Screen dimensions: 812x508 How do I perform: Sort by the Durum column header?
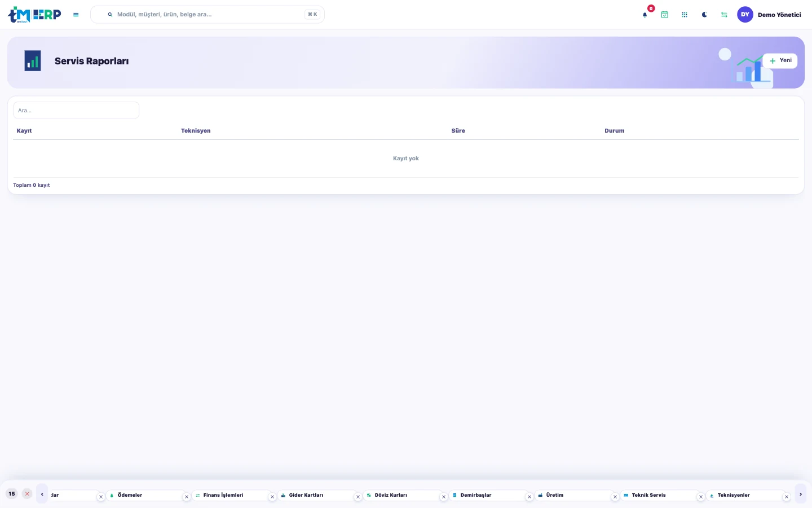click(x=615, y=131)
